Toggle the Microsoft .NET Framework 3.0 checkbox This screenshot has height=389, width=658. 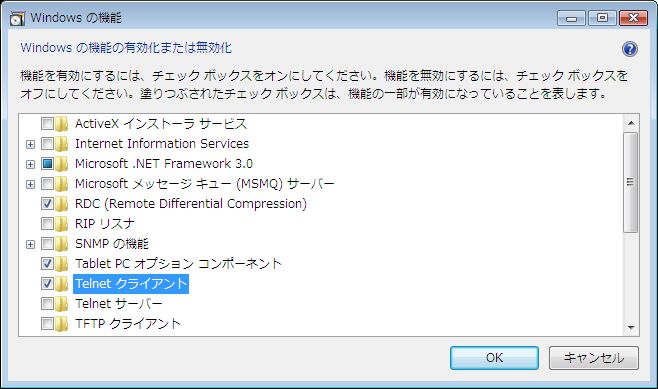[x=47, y=164]
